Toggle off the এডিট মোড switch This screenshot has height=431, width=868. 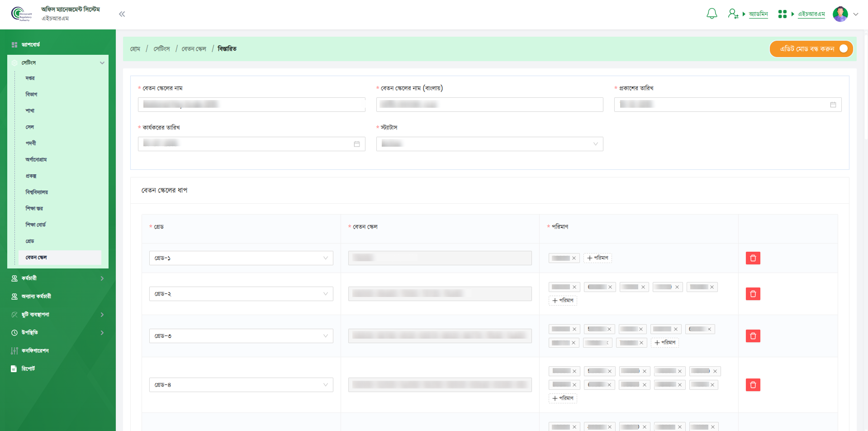[843, 49]
